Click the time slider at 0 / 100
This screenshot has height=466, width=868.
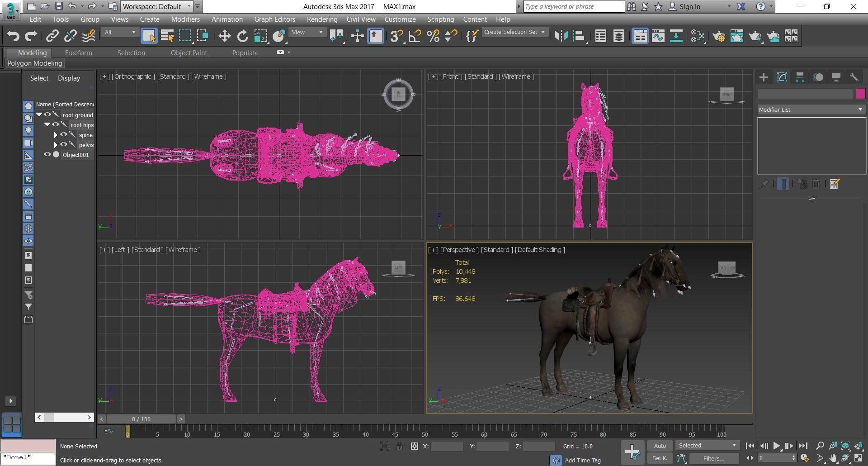[x=141, y=419]
